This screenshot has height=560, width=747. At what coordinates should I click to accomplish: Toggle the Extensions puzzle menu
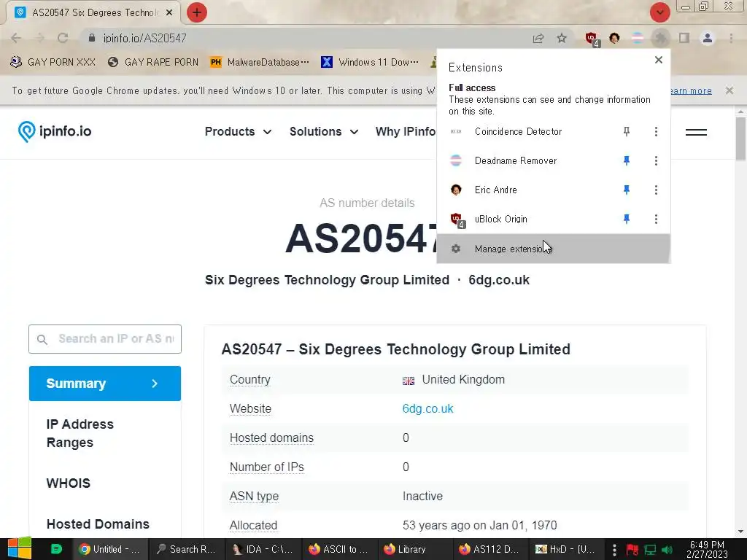(x=660, y=38)
